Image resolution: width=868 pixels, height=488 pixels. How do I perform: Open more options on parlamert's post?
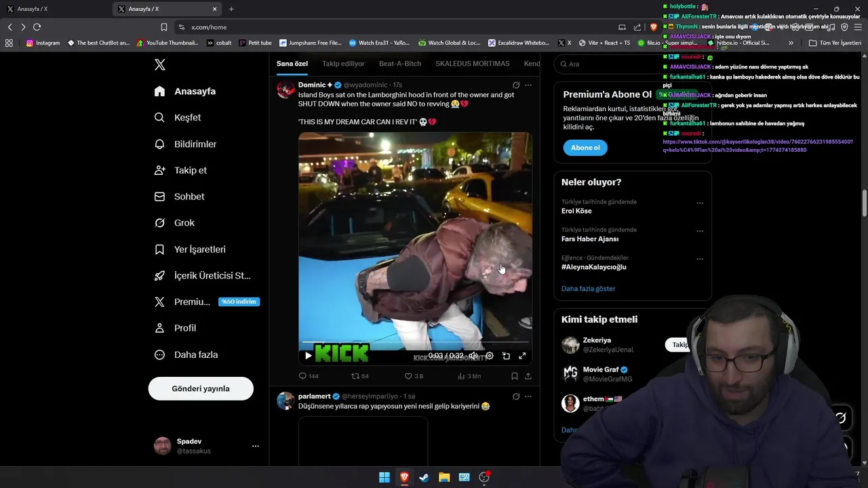pyautogui.click(x=528, y=396)
